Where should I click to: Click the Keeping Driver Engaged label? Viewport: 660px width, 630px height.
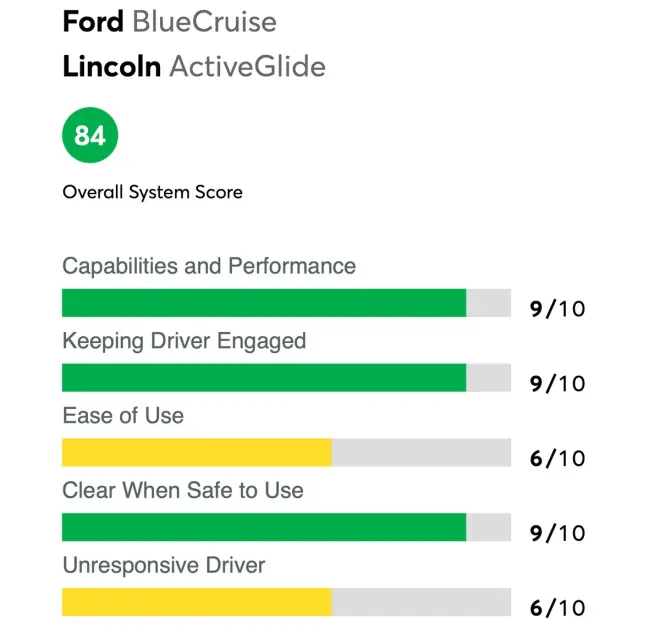click(x=184, y=341)
